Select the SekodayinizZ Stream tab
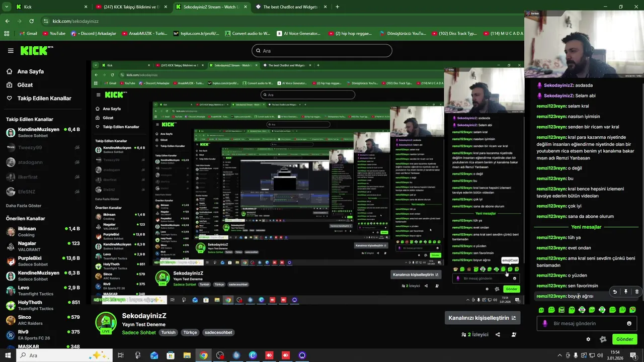 [211, 7]
